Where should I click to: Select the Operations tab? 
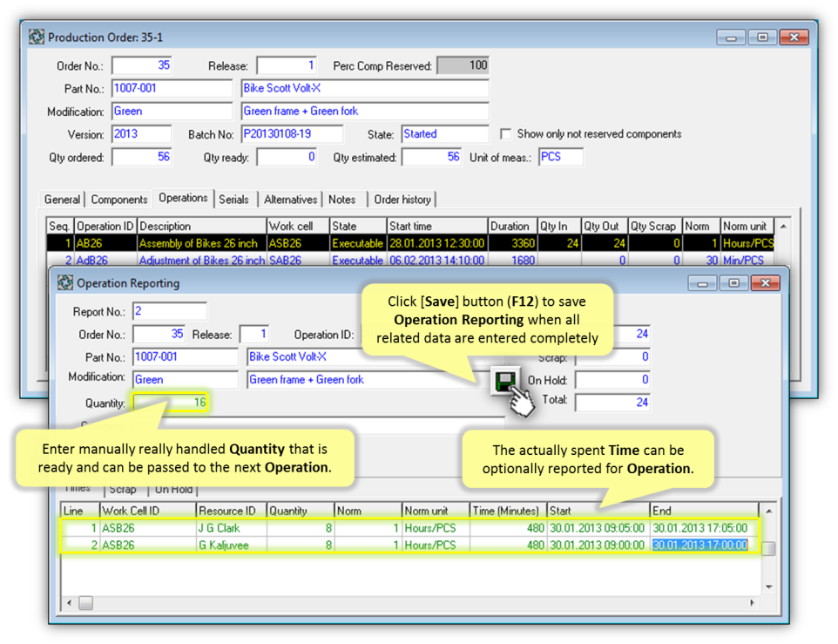(x=183, y=198)
